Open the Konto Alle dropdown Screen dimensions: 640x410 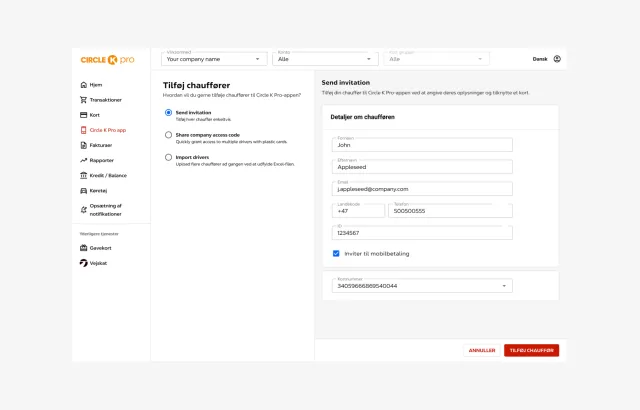pyautogui.click(x=325, y=59)
